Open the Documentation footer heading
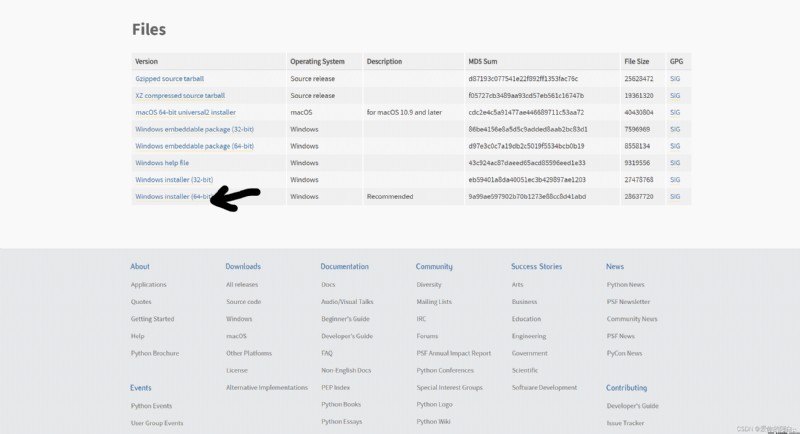The height and width of the screenshot is (434, 800). 344,266
